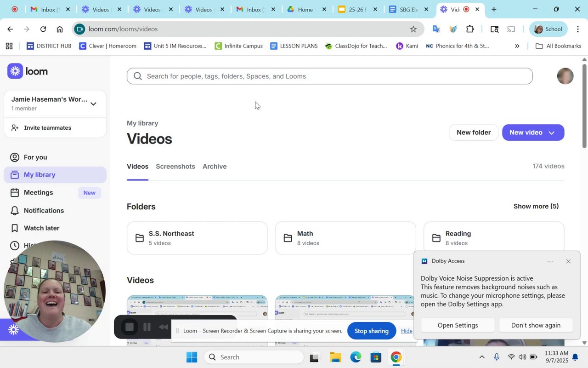The height and width of the screenshot is (368, 588).
Task: Click the rewind button on the recorder bar
Action: 163,327
